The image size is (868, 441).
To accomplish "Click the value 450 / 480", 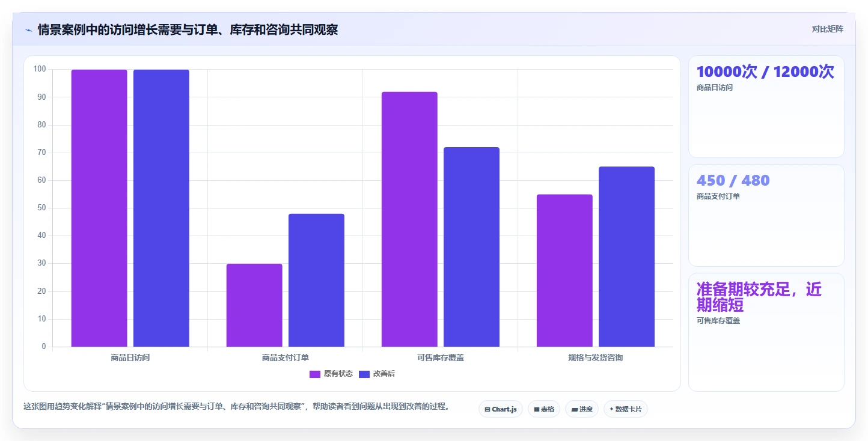I will click(x=733, y=181).
